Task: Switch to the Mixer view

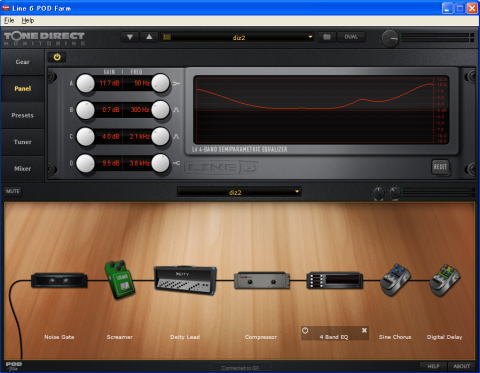Action: (22, 169)
